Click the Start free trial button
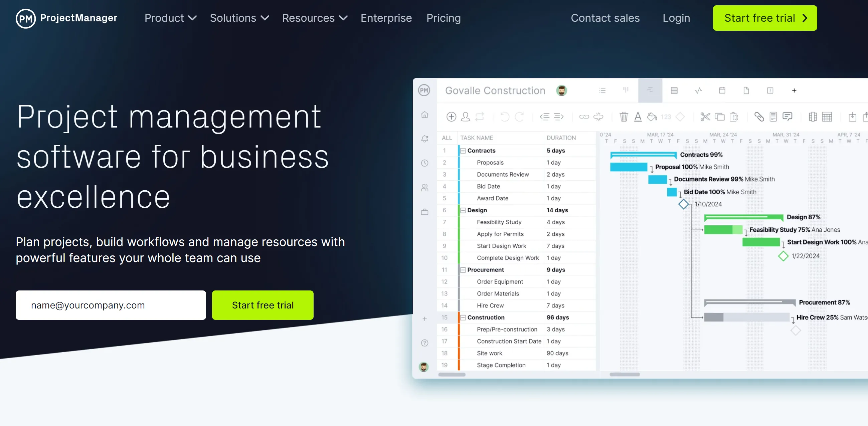The width and height of the screenshot is (868, 426). pos(766,18)
